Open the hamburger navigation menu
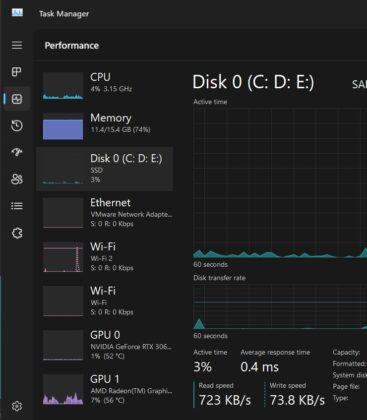The width and height of the screenshot is (367, 420). click(x=17, y=45)
